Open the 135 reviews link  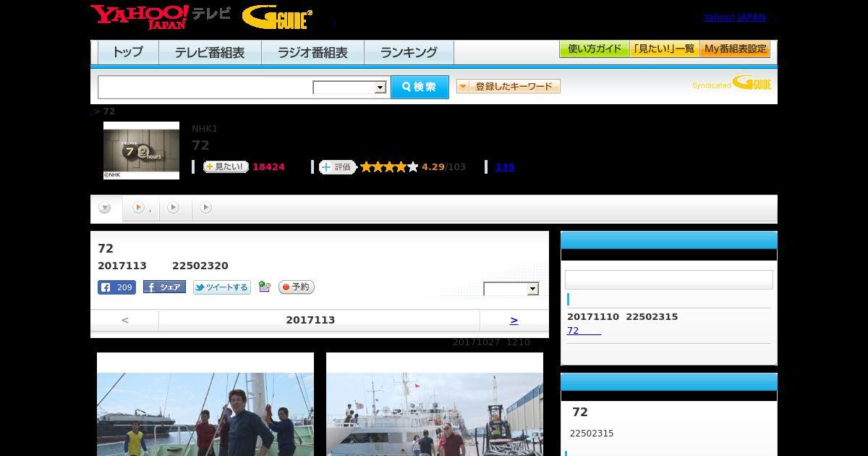(505, 167)
